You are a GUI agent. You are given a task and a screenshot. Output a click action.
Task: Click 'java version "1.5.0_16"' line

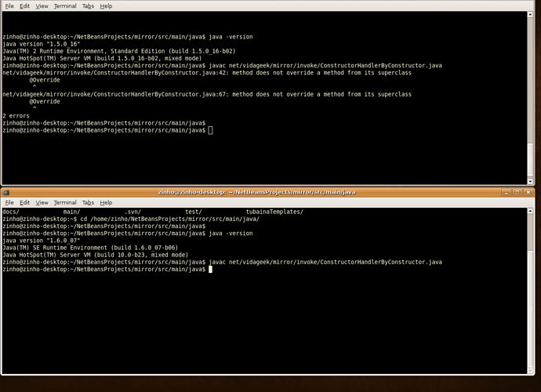point(41,44)
